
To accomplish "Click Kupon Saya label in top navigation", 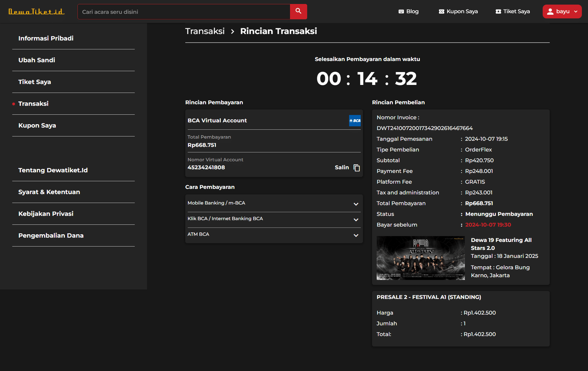I will coord(462,11).
